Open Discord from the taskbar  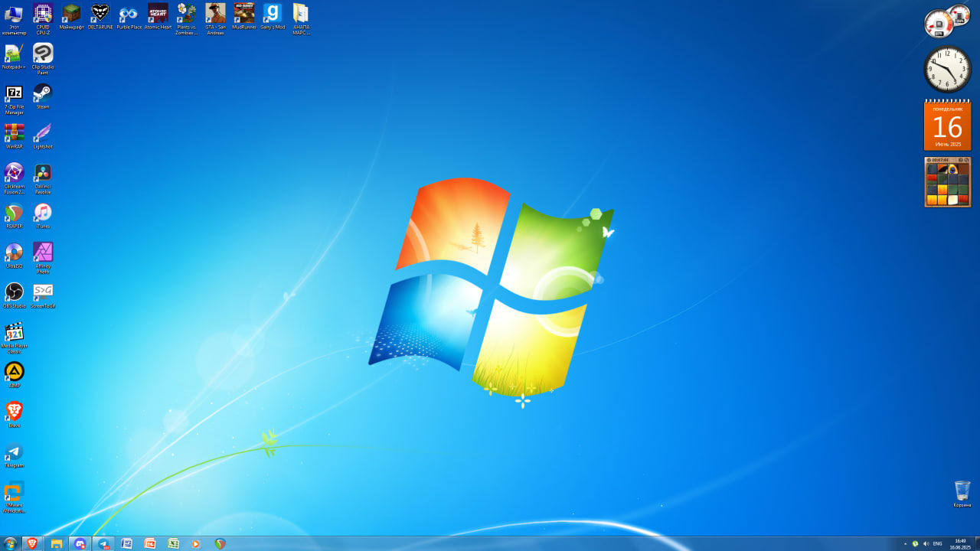[80, 543]
